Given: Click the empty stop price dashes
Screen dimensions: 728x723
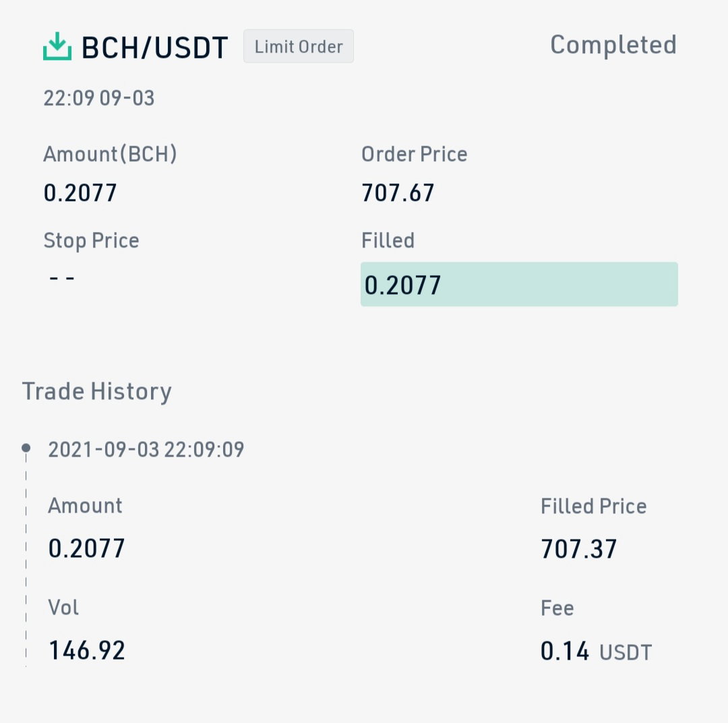Looking at the screenshot, I should click(62, 279).
